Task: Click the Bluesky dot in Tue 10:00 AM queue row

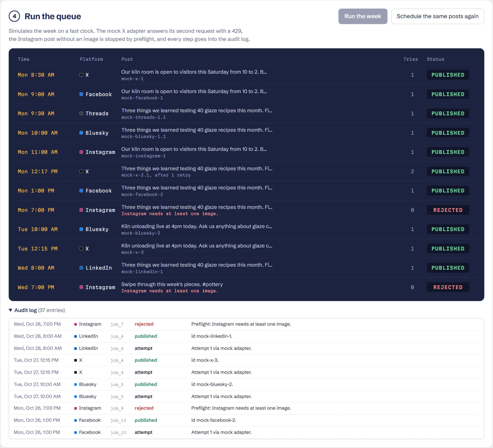Action: point(81,229)
